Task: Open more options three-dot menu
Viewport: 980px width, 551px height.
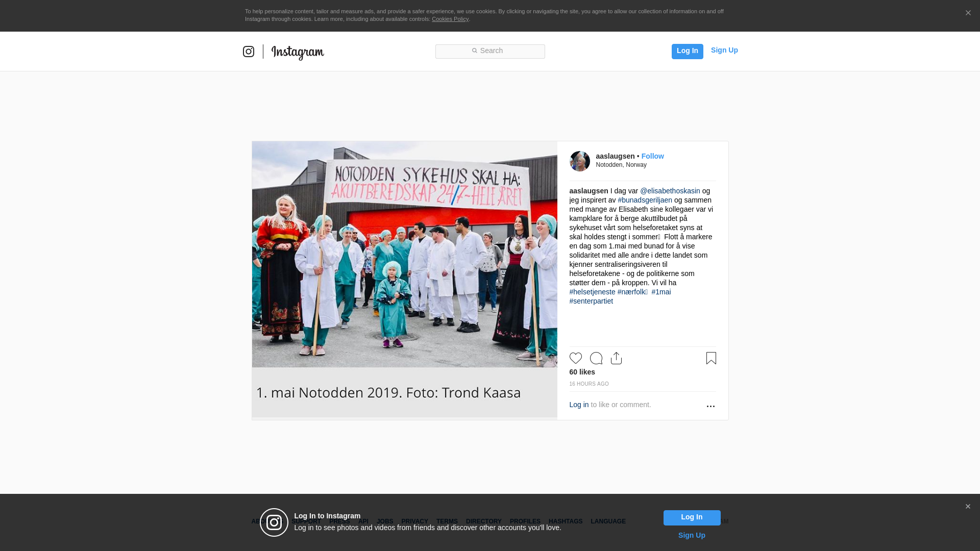Action: 710,406
